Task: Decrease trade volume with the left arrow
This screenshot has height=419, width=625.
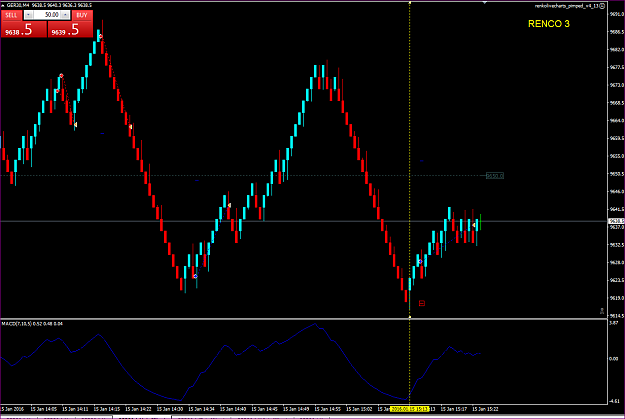Action: tap(28, 15)
